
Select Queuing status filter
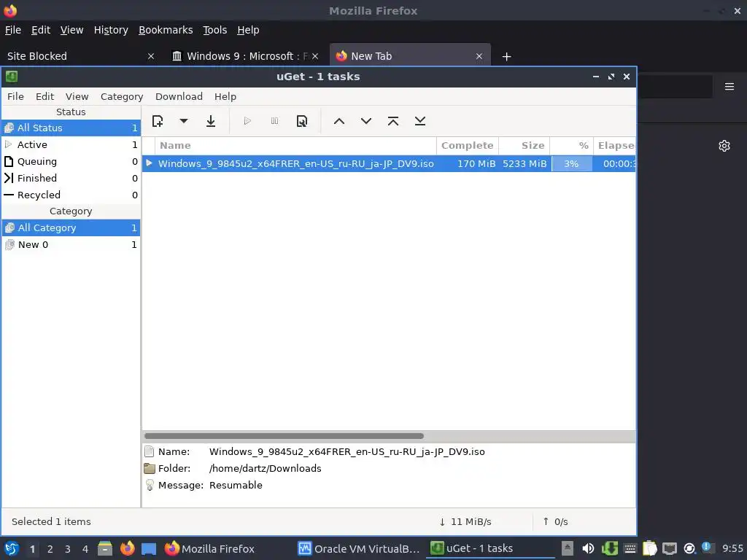(71, 161)
